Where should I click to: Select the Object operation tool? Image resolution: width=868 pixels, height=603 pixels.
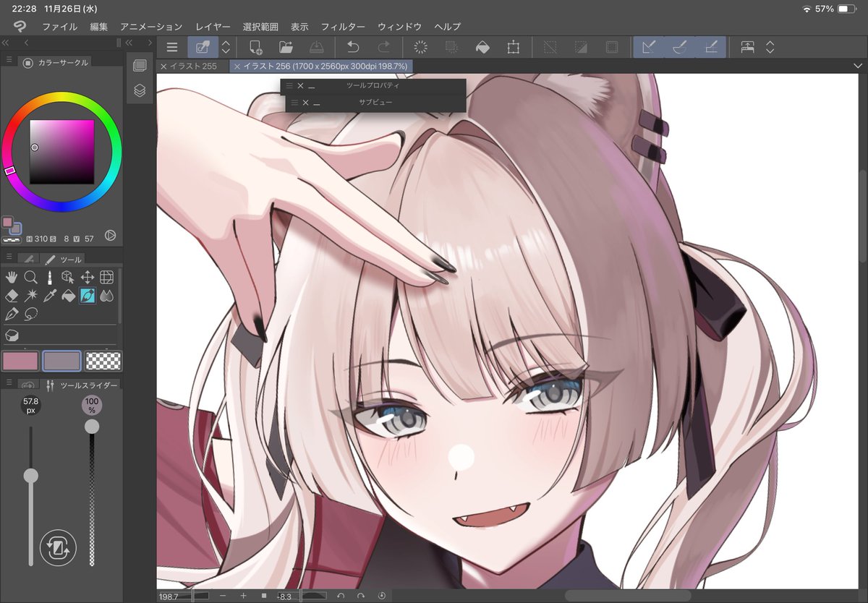click(69, 276)
